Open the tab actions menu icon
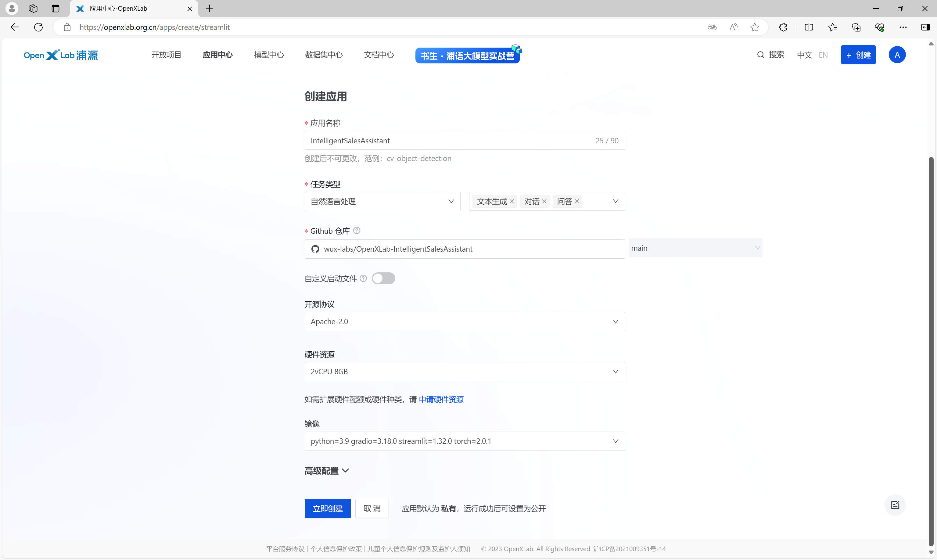937x560 pixels. coord(56,8)
